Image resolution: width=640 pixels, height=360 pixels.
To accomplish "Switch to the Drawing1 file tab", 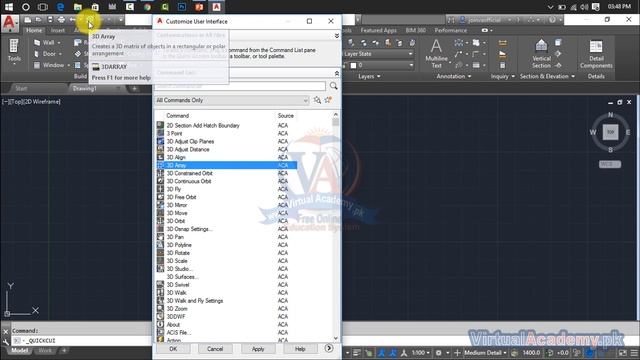I will click(x=84, y=88).
